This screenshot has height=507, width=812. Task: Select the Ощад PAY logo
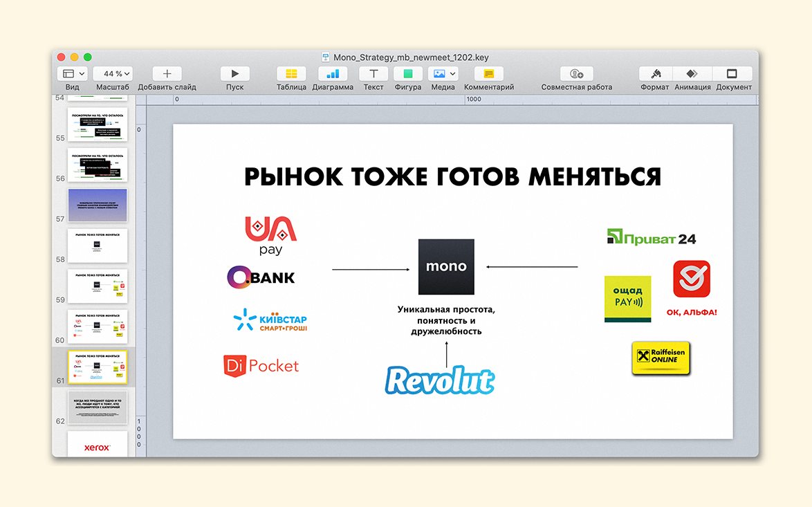coord(627,299)
